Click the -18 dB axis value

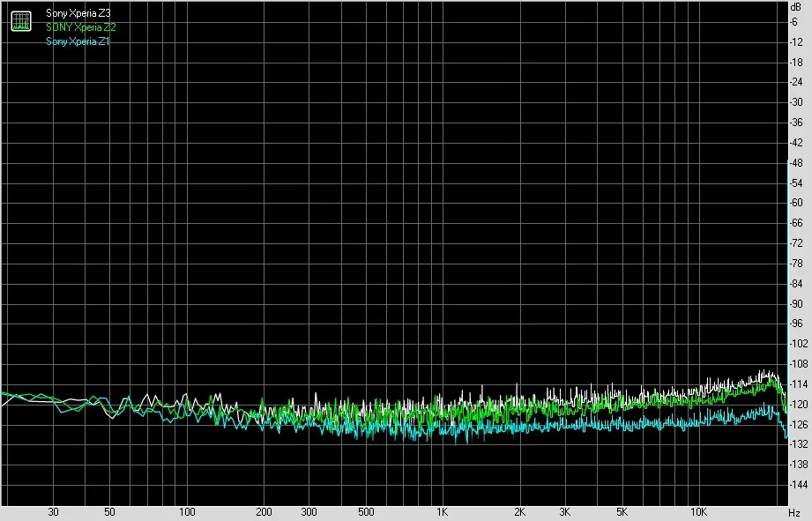796,62
